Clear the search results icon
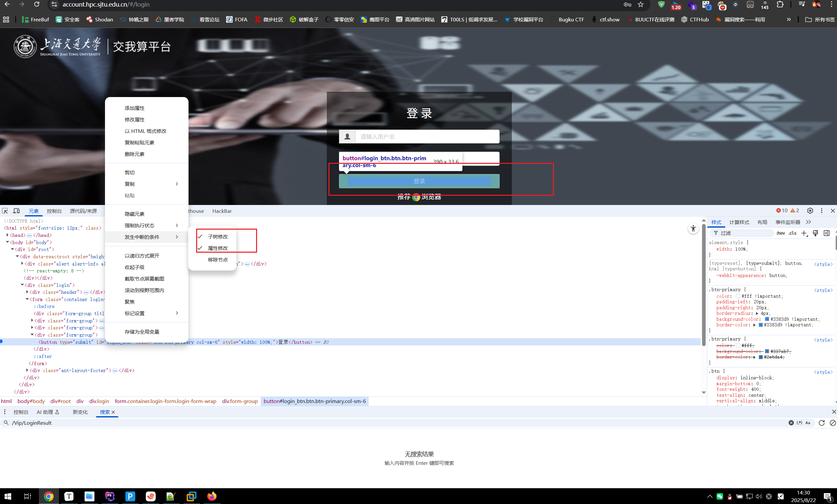 point(833,423)
